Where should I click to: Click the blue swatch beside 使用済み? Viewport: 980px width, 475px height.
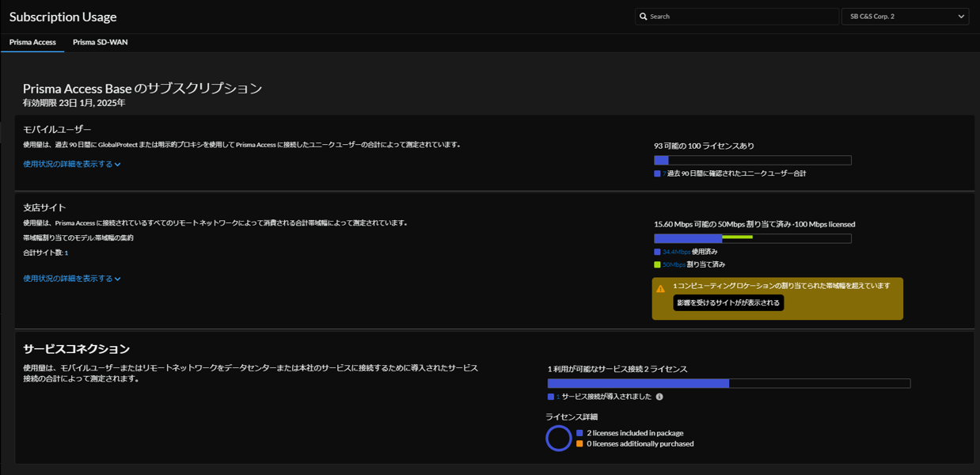(x=657, y=252)
